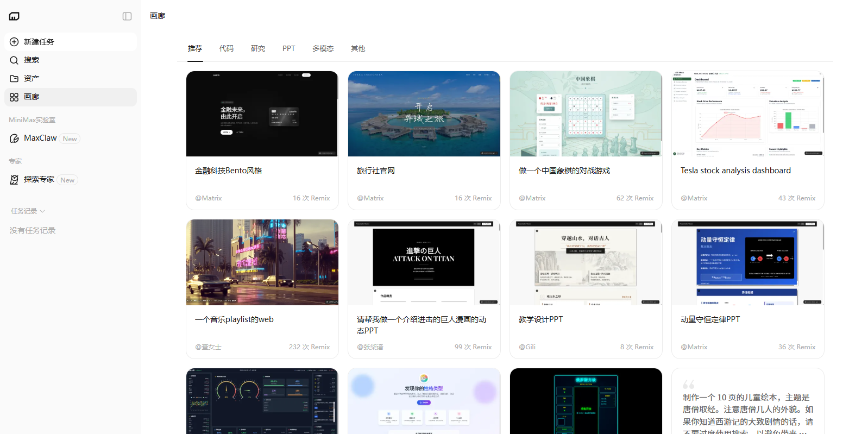Open the 一个音乐playlist的web card title
Viewport: 868px width, 434px height.
[x=234, y=319]
